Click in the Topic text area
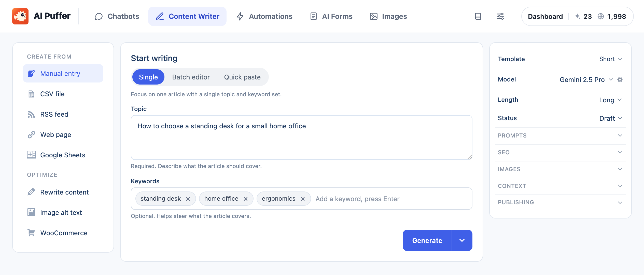644x275 pixels. click(x=301, y=137)
